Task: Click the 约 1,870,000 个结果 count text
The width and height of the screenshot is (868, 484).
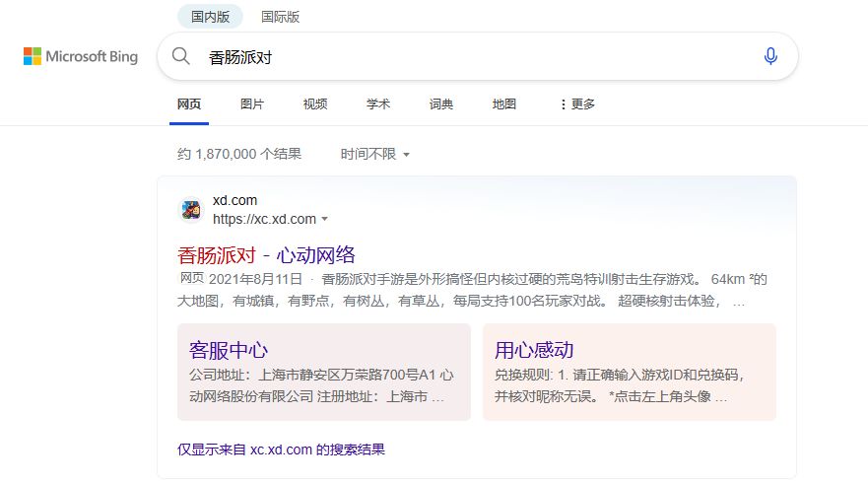Action: coord(239,154)
